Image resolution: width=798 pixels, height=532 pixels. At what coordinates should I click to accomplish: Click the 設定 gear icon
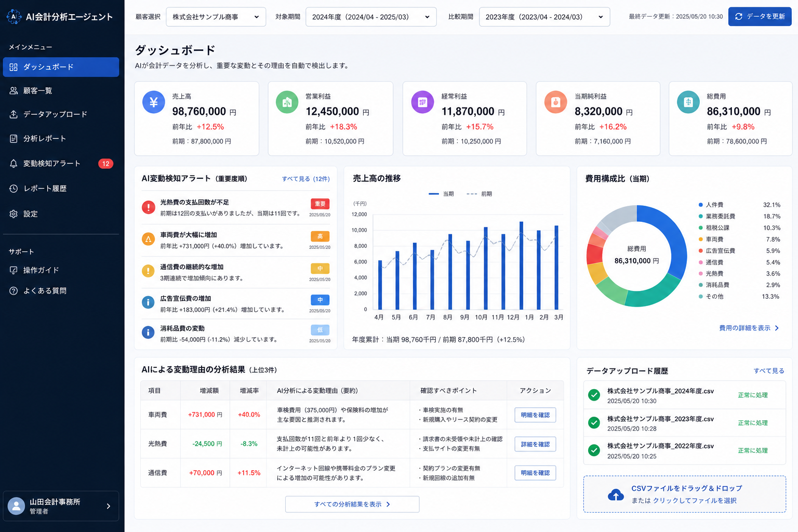click(14, 214)
